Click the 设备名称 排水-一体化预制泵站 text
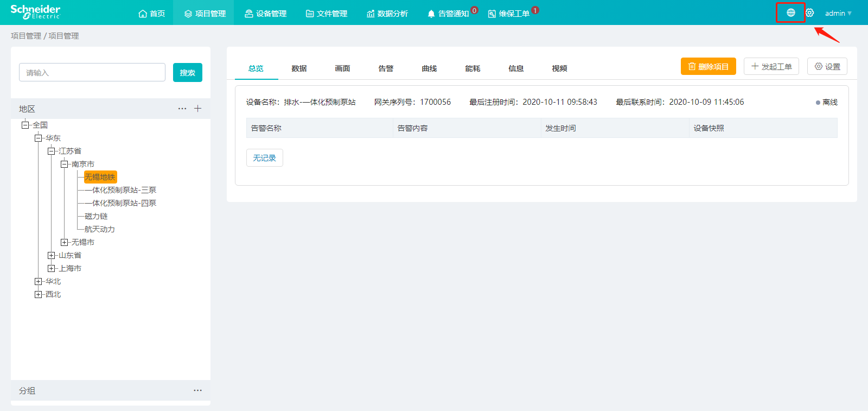The height and width of the screenshot is (411, 868). tap(301, 102)
